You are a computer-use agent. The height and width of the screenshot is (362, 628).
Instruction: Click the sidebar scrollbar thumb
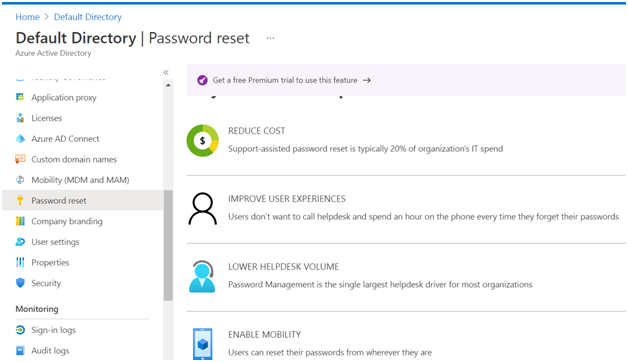tap(168, 245)
